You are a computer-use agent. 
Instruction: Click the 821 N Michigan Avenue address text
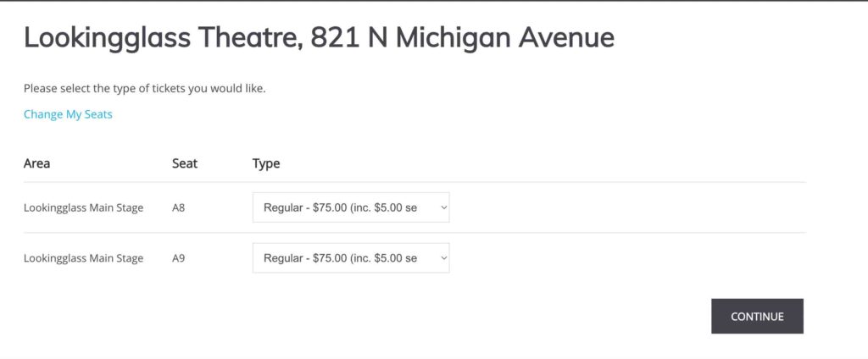[462, 38]
